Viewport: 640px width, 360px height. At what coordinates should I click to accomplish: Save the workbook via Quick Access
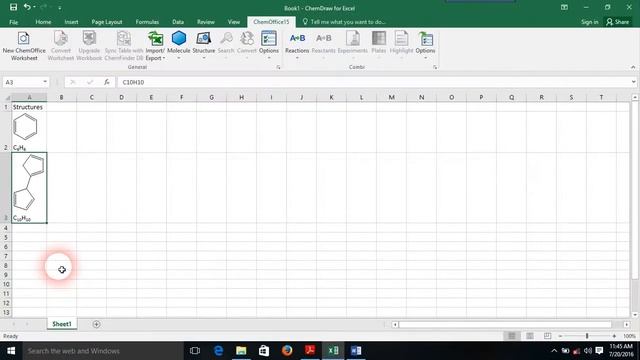(x=13, y=7)
